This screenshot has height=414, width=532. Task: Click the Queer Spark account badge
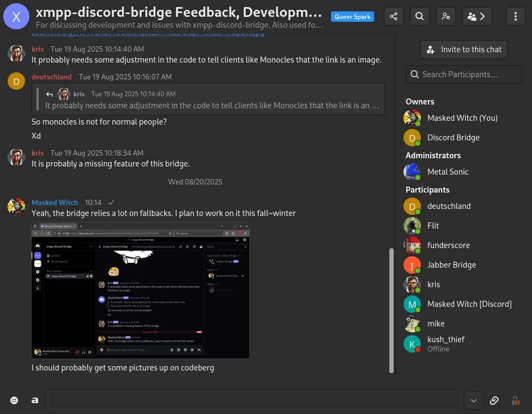pyautogui.click(x=352, y=17)
